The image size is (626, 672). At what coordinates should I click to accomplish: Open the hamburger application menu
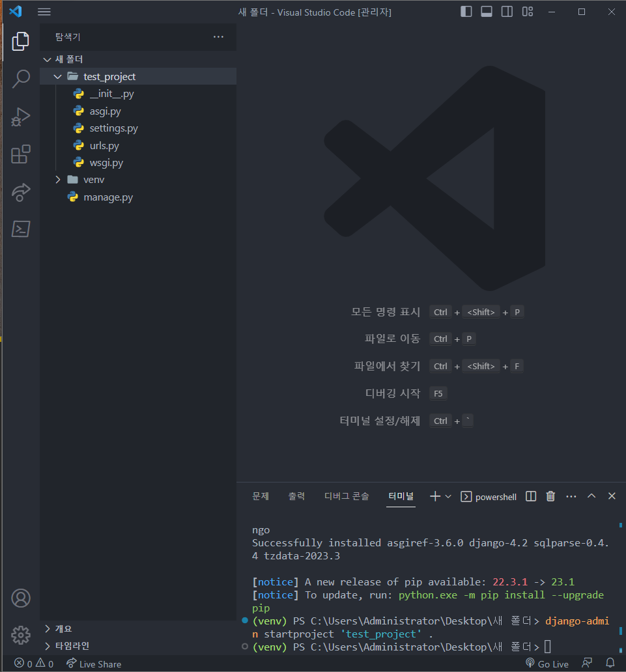coord(44,12)
